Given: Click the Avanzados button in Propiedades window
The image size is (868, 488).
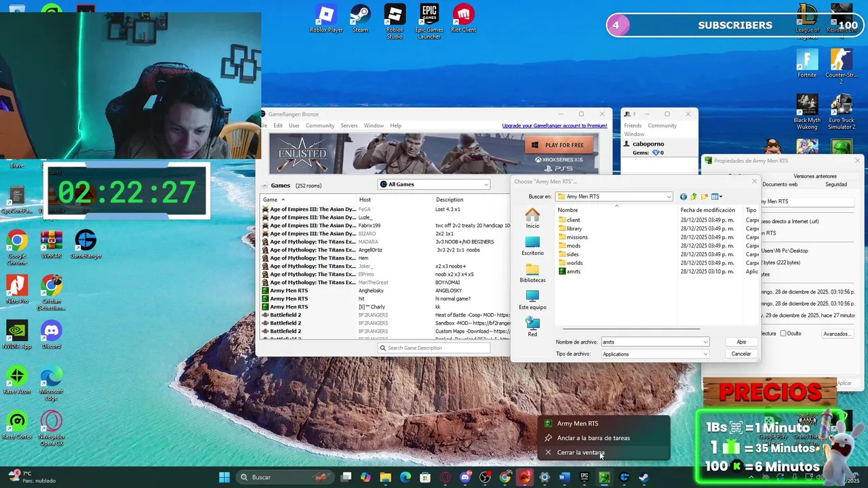Looking at the screenshot, I should coord(838,333).
